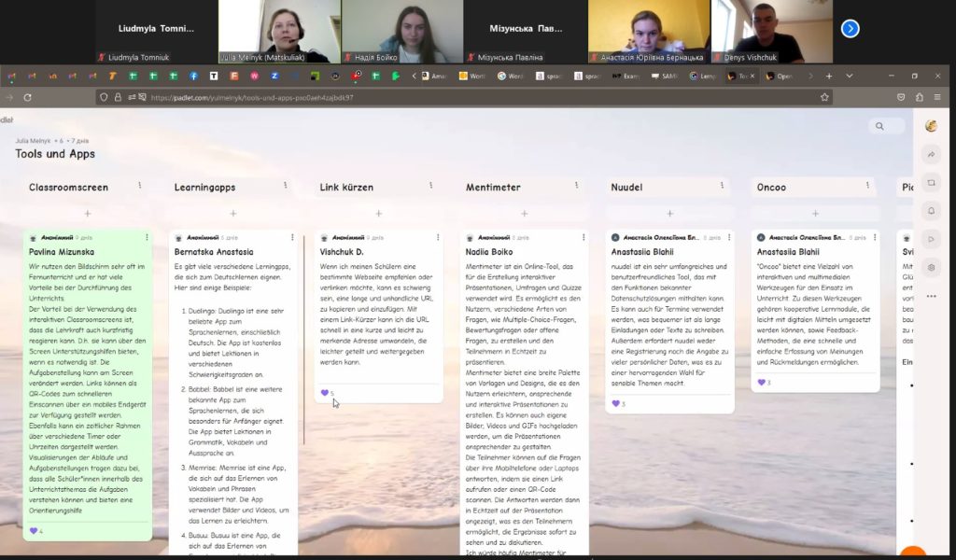Select Julia Melnyk video thumbnail
The height and width of the screenshot is (560, 956).
tap(280, 32)
